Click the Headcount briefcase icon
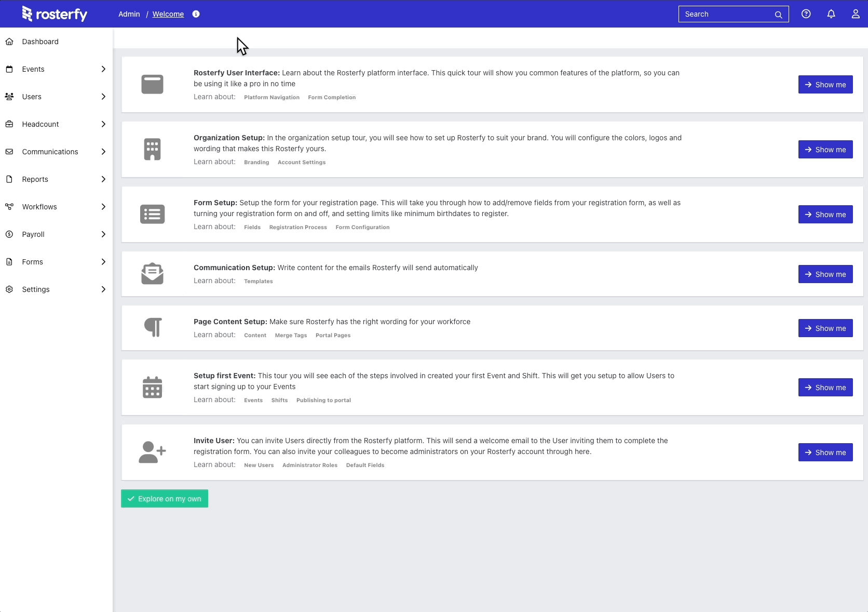Image resolution: width=868 pixels, height=612 pixels. [9, 124]
